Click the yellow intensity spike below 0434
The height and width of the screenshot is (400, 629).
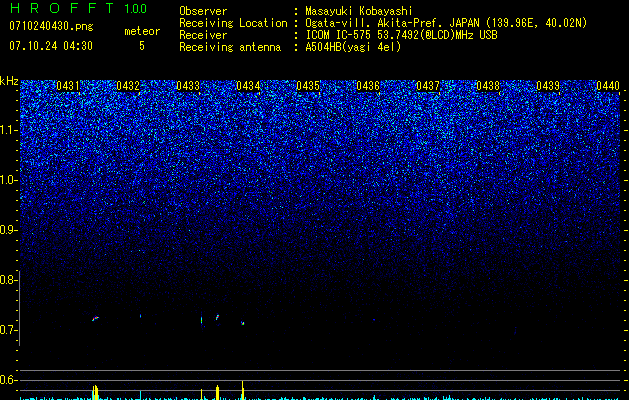[243, 390]
